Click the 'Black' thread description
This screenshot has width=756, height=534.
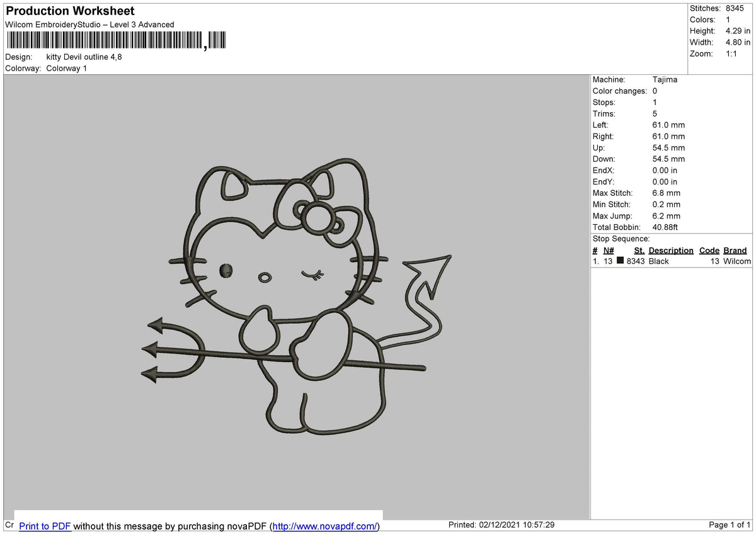659,261
